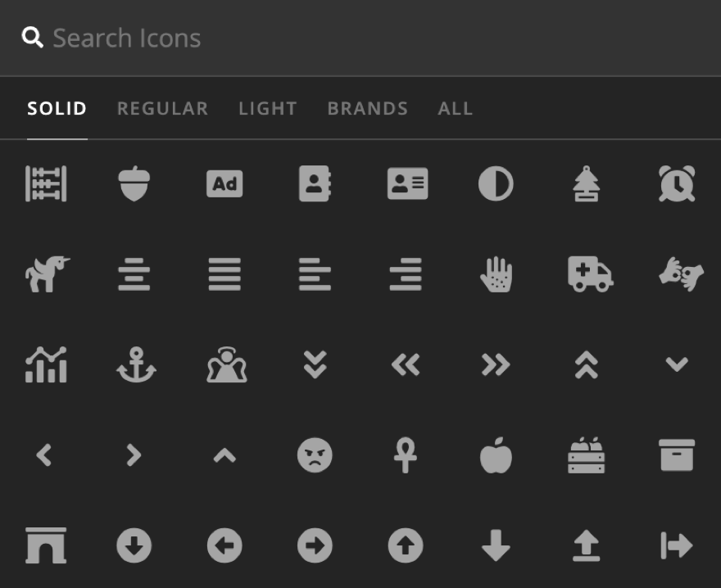Switch to the BRANDS tab
Screen dimensions: 721x588
point(367,108)
